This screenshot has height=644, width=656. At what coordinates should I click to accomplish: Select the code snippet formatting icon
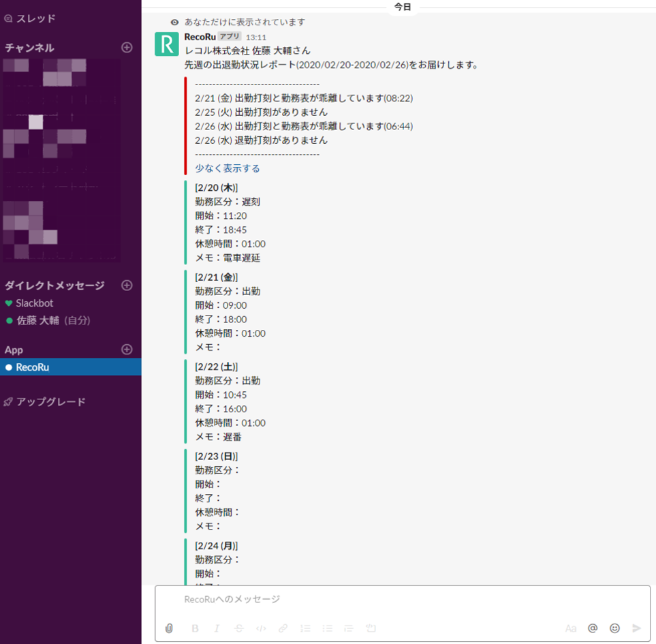coord(261,628)
